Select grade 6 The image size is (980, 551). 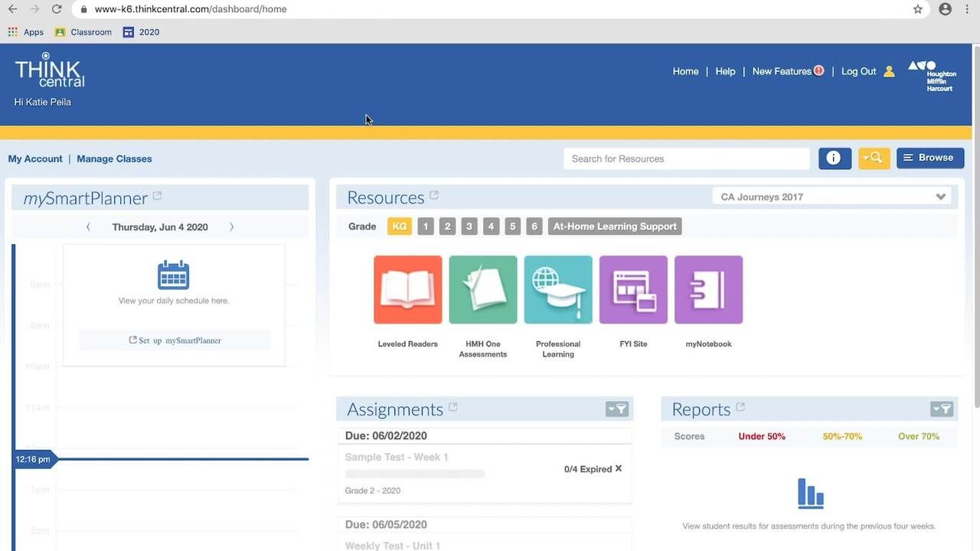click(535, 227)
